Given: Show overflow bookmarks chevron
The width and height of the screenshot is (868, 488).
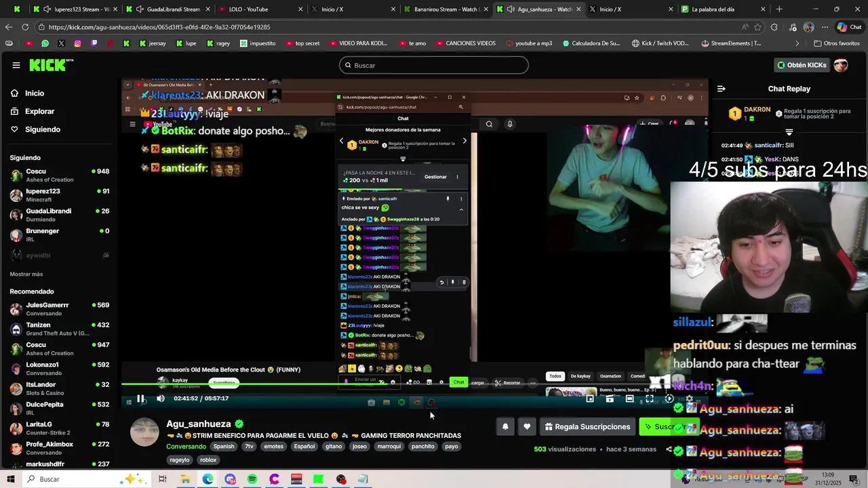Looking at the screenshot, I should [x=797, y=43].
